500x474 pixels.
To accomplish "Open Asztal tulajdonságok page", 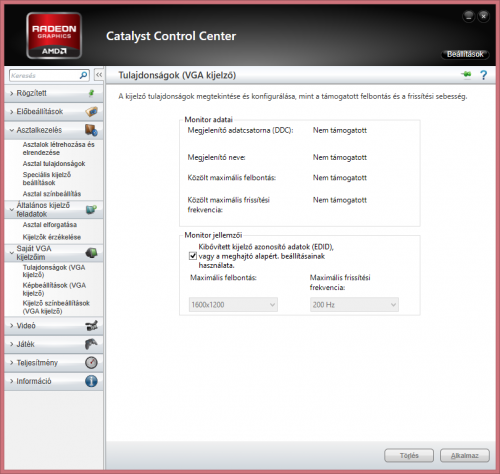I will tap(54, 164).
